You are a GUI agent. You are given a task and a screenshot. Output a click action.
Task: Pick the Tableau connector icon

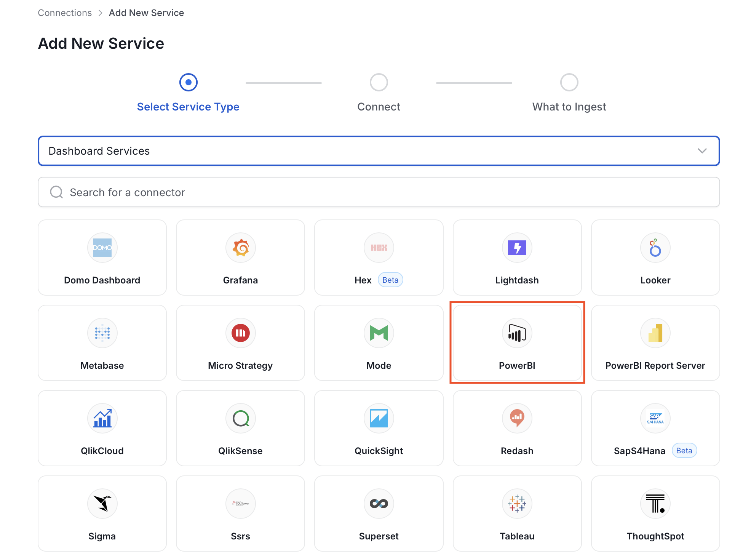pyautogui.click(x=517, y=504)
